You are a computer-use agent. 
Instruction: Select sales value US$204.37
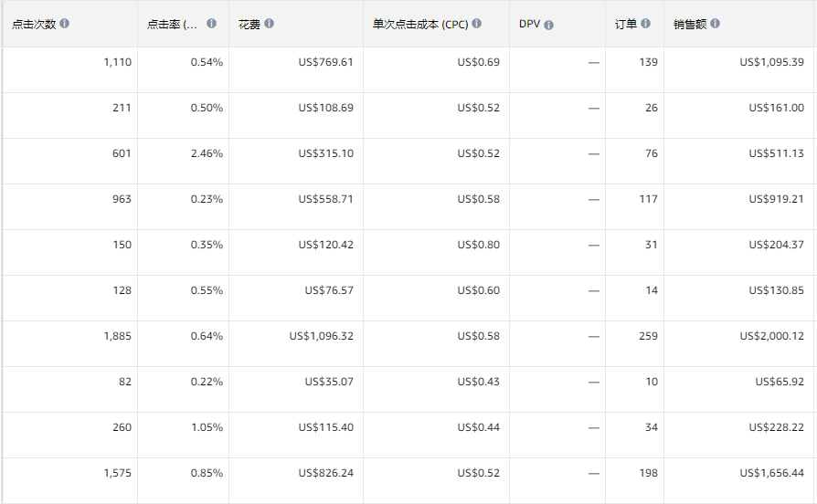point(777,245)
